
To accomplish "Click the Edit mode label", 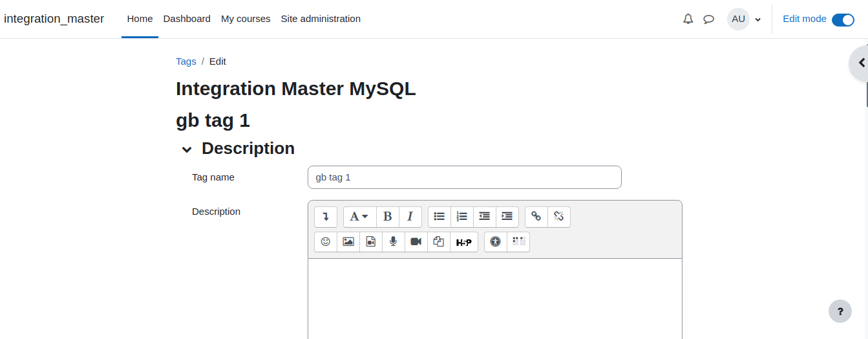I will click(x=805, y=19).
